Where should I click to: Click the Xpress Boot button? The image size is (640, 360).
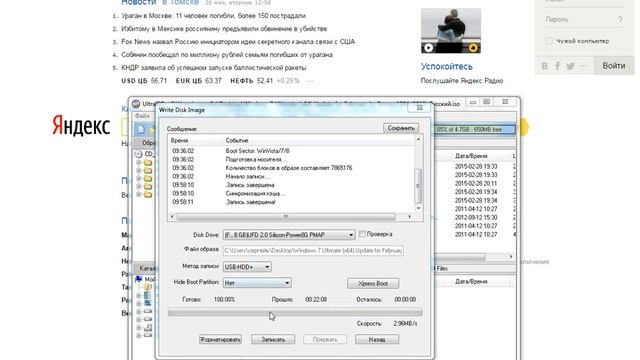373,283
